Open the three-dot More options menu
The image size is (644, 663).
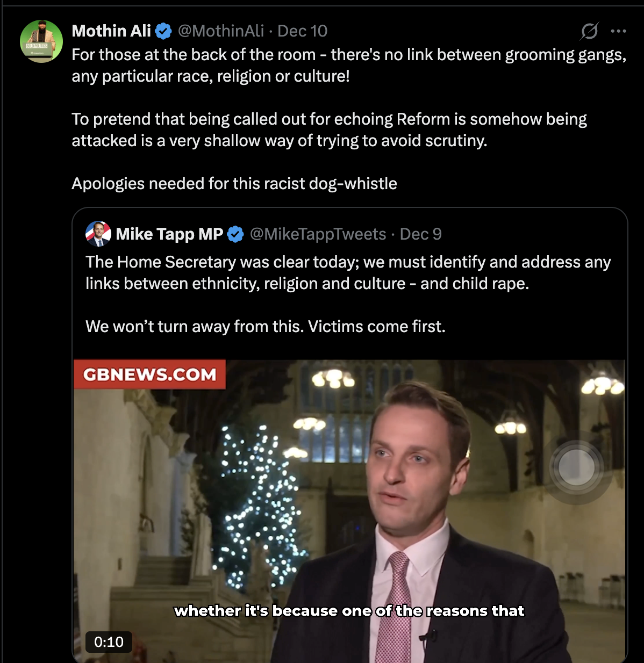(x=618, y=31)
